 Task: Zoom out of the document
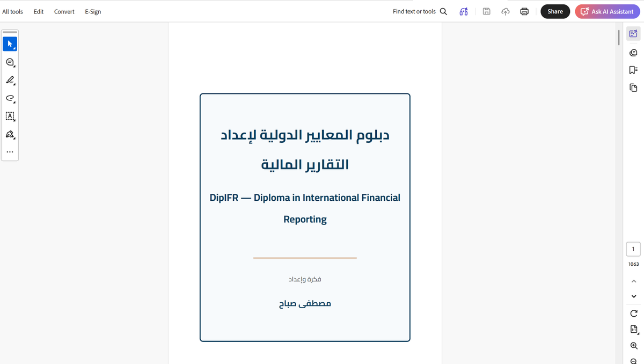(633, 361)
